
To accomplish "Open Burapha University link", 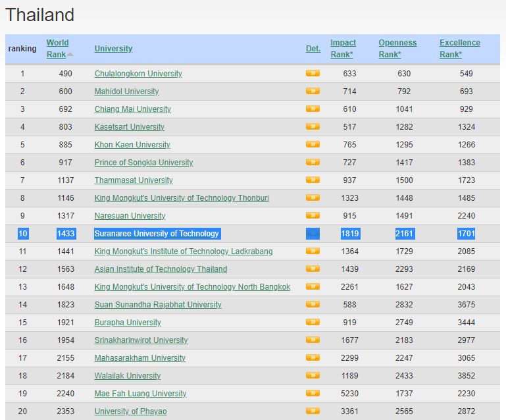I will (x=128, y=322).
